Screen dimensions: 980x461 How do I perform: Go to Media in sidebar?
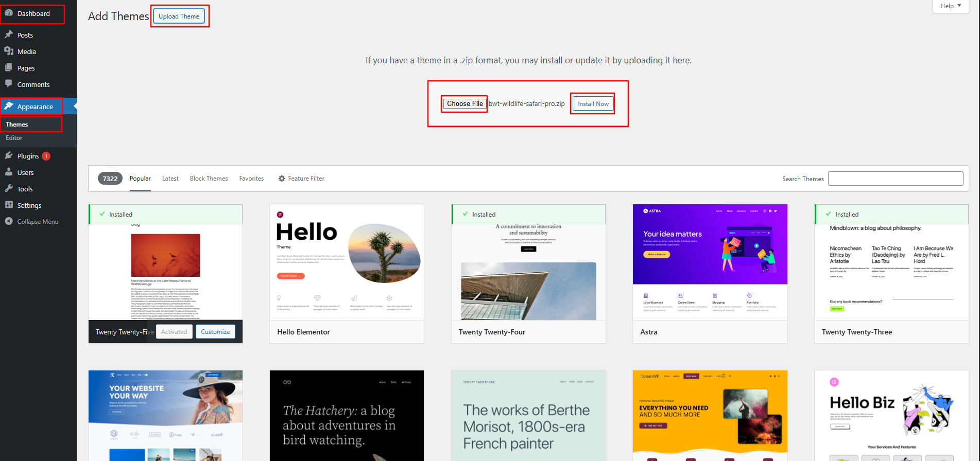point(27,51)
